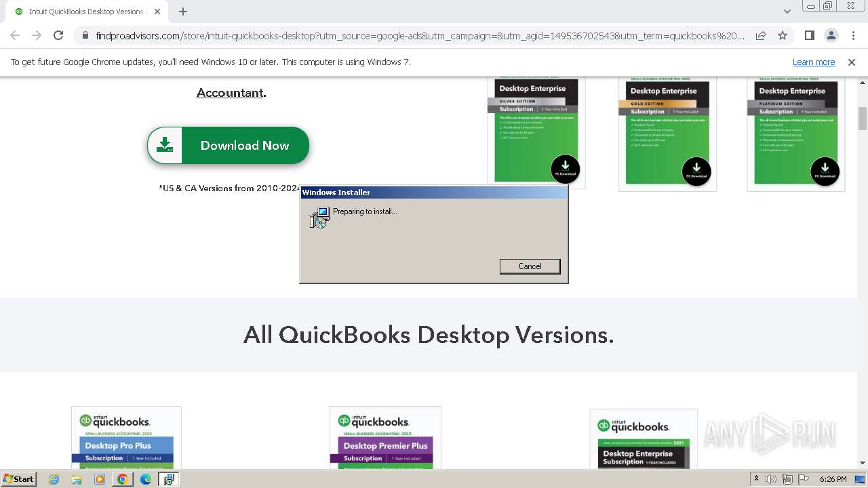This screenshot has height=488, width=868.
Task: Open the Desktop Enterprise 2021 product card
Action: pyautogui.click(x=644, y=439)
